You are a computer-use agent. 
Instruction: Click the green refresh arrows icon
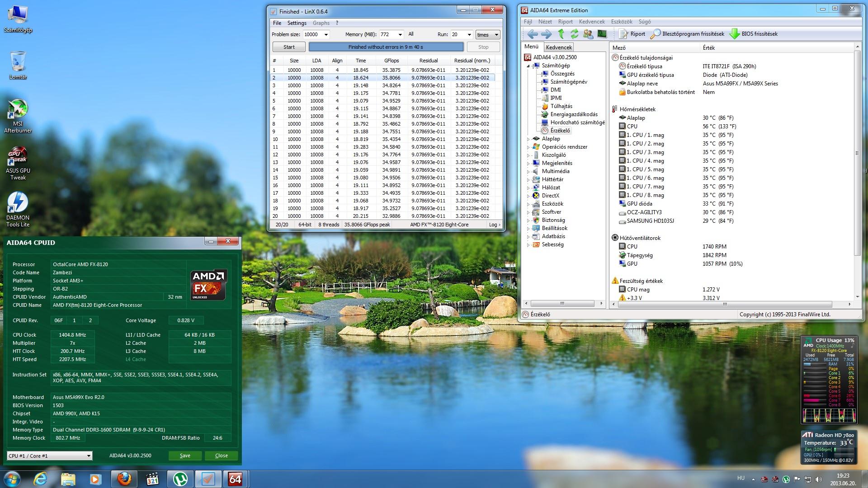[574, 34]
